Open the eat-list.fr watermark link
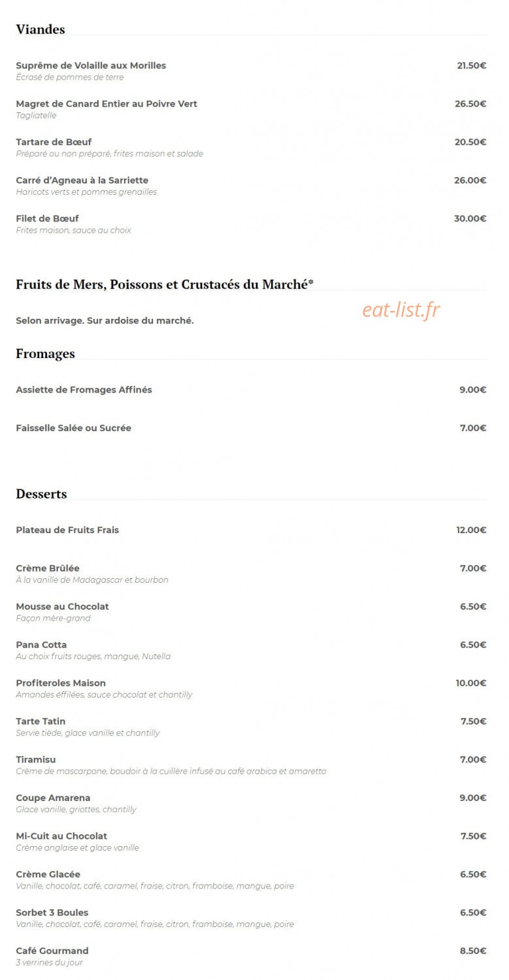Viewport: 509px width, 980px height. [x=401, y=310]
